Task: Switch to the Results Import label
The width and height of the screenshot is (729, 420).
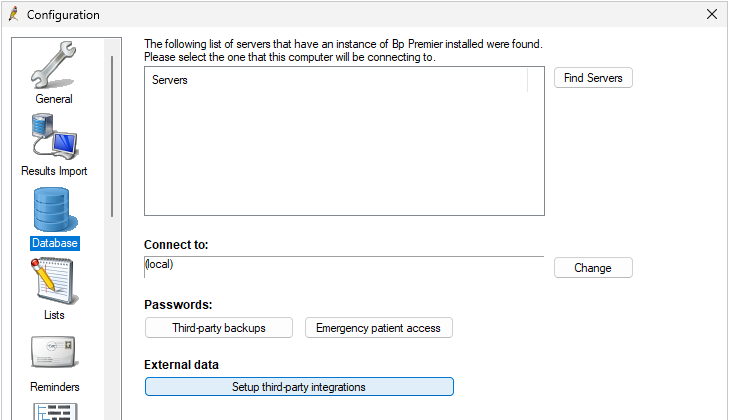Action: [54, 171]
